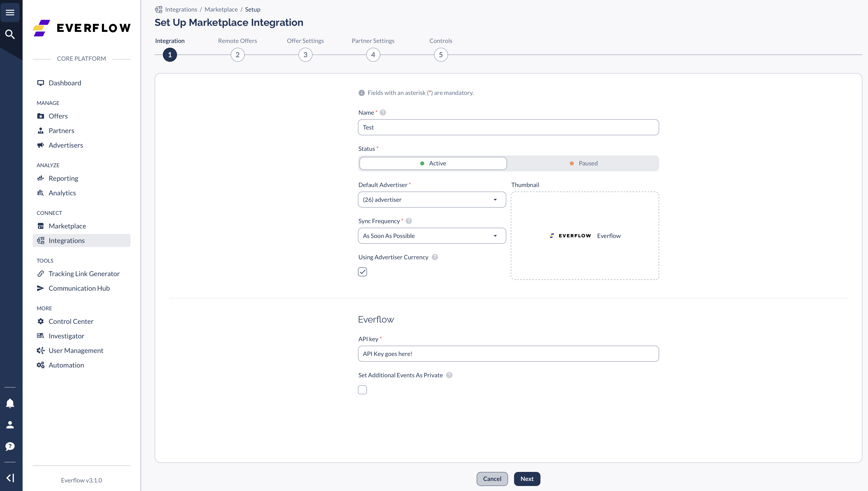Image resolution: width=868 pixels, height=491 pixels.
Task: Open Dashboard in the sidebar
Action: coord(82,83)
